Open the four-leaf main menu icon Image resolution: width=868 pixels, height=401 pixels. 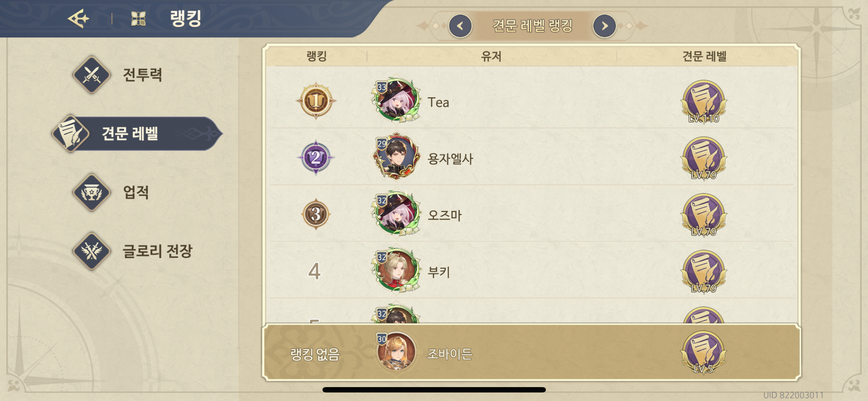point(138,19)
